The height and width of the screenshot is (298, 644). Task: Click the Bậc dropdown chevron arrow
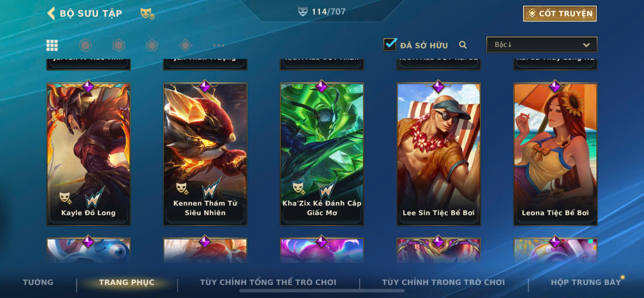pos(586,45)
